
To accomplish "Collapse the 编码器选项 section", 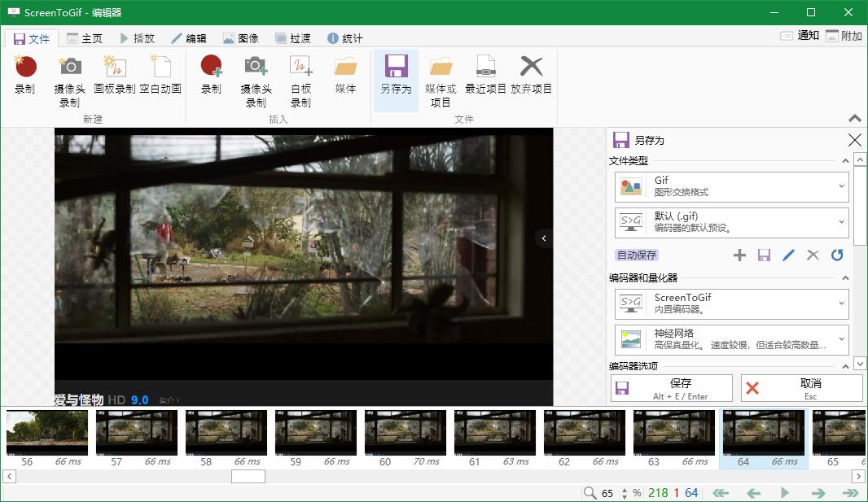I will click(845, 366).
